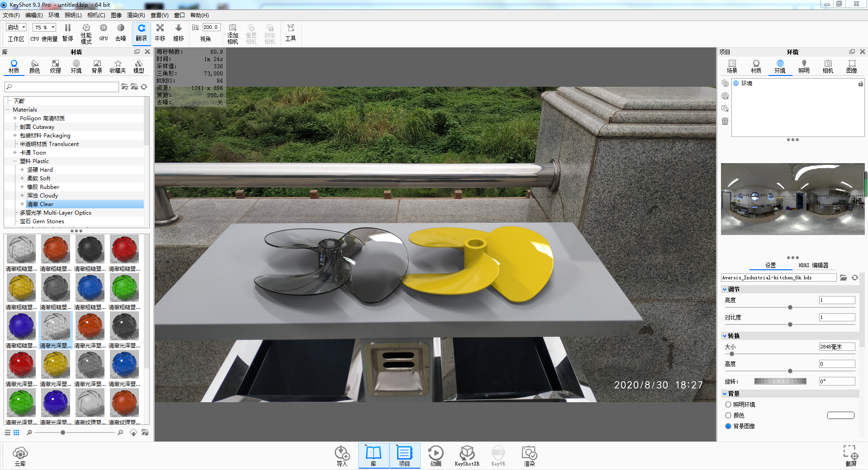The width and height of the screenshot is (868, 470).
Task: Expand 卡通 Toon folder
Action: pos(15,153)
